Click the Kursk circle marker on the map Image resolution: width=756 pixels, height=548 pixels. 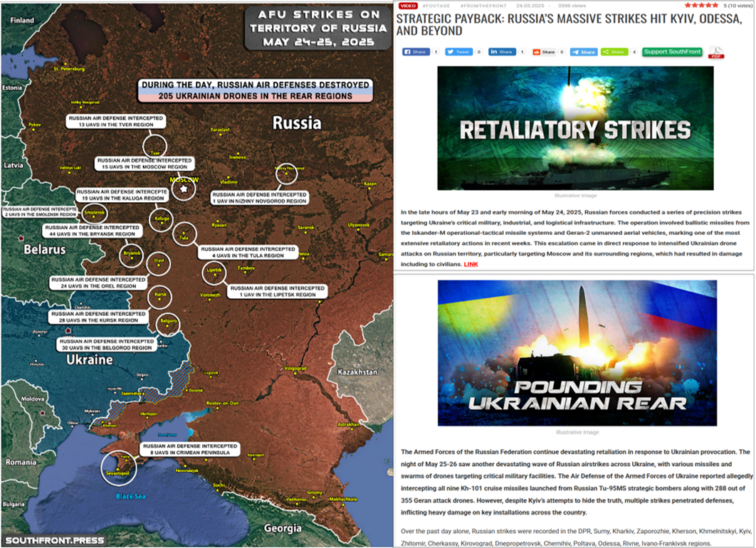[x=159, y=296]
